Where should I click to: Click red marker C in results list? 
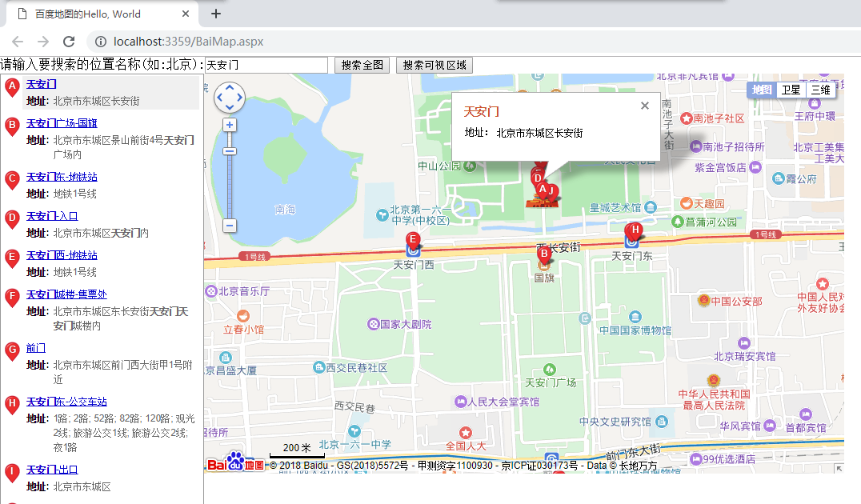coord(11,180)
